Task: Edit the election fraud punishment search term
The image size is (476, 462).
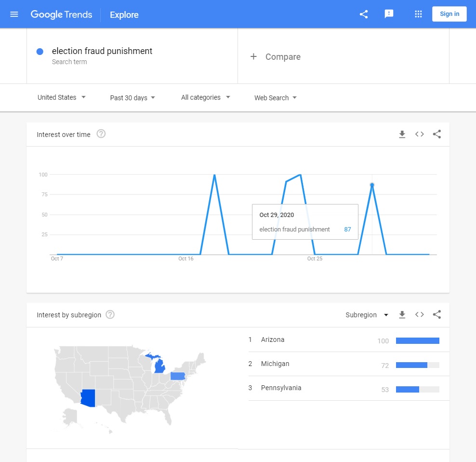Action: [102, 51]
